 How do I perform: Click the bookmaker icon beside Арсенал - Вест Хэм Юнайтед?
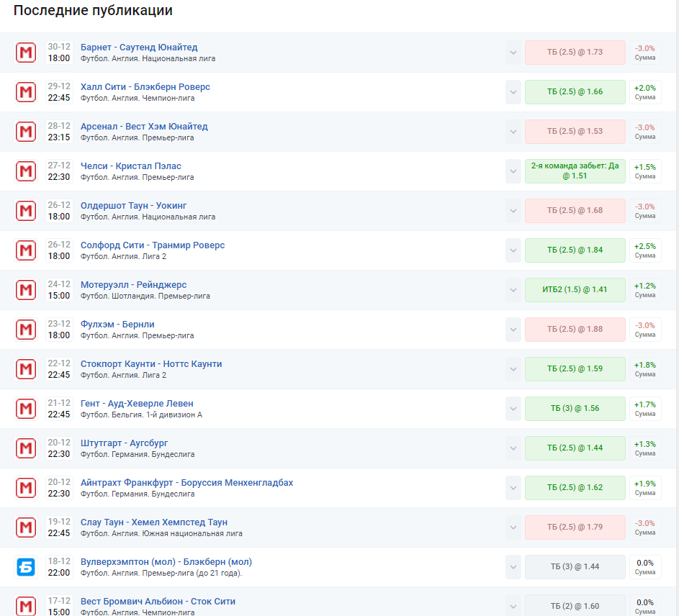coord(26,132)
